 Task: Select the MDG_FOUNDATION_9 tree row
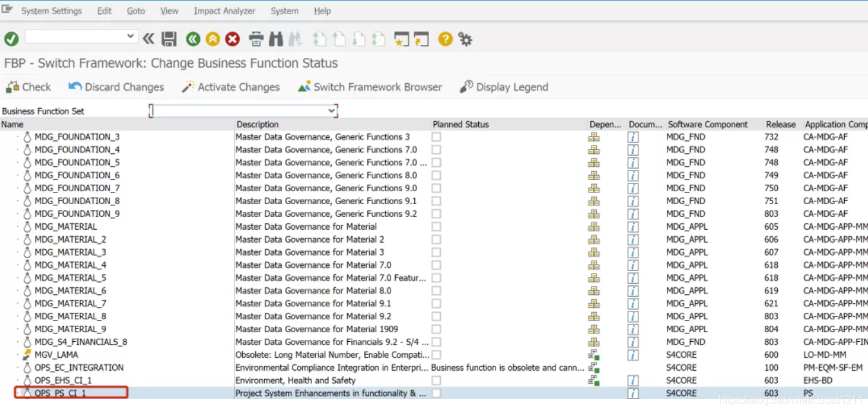pyautogui.click(x=77, y=214)
